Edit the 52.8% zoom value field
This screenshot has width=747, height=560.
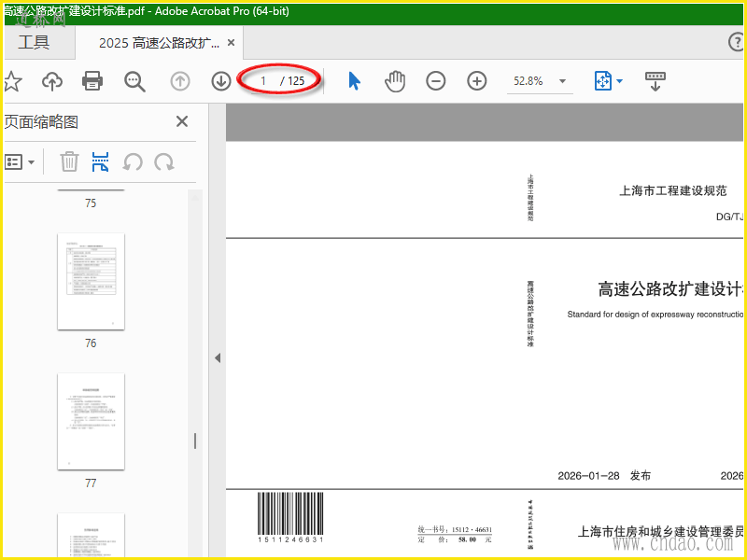coord(528,81)
